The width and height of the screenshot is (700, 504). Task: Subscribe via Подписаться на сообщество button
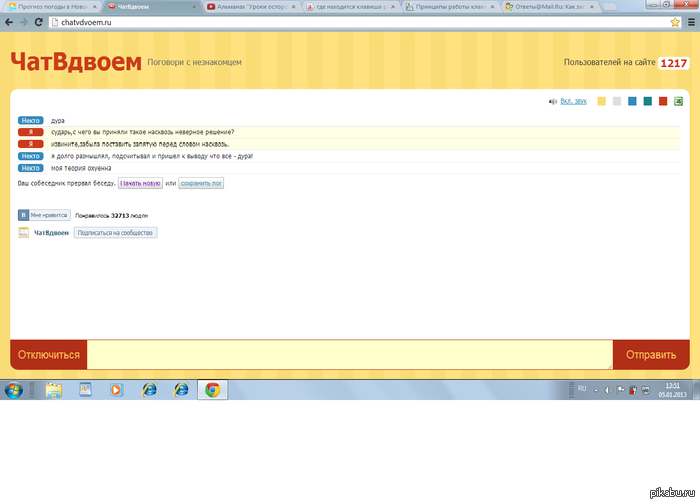point(115,233)
